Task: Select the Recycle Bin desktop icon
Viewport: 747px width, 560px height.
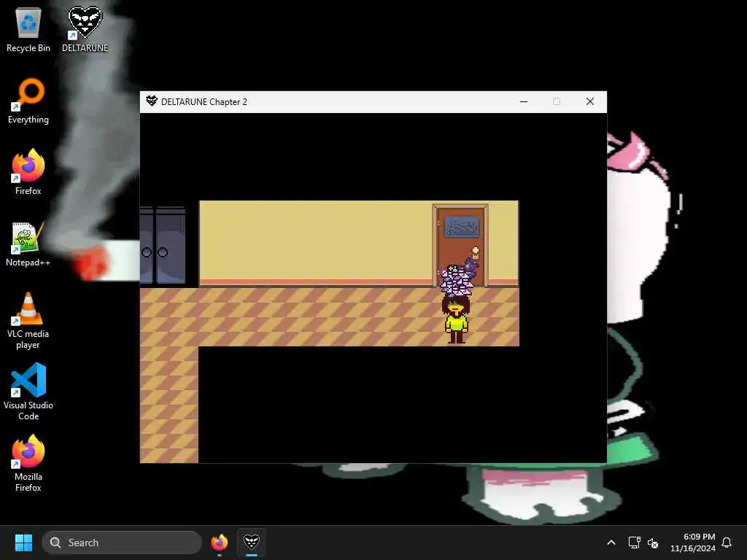Action: click(x=28, y=29)
